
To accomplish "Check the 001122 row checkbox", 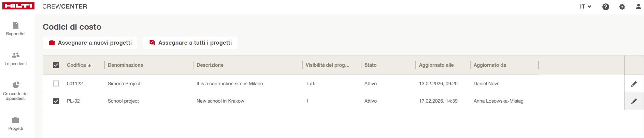I will (56, 83).
